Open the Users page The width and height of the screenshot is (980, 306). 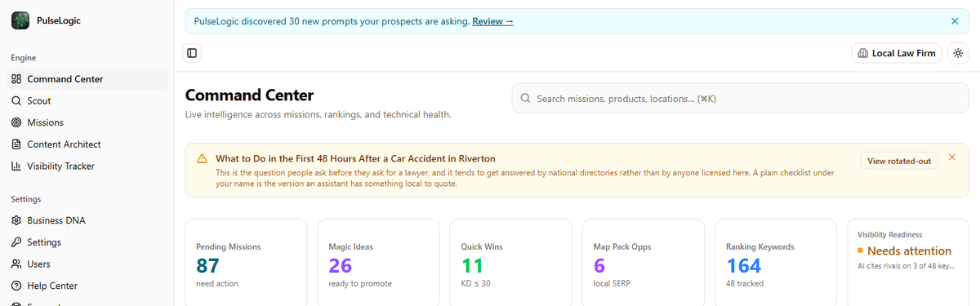(x=87, y=264)
